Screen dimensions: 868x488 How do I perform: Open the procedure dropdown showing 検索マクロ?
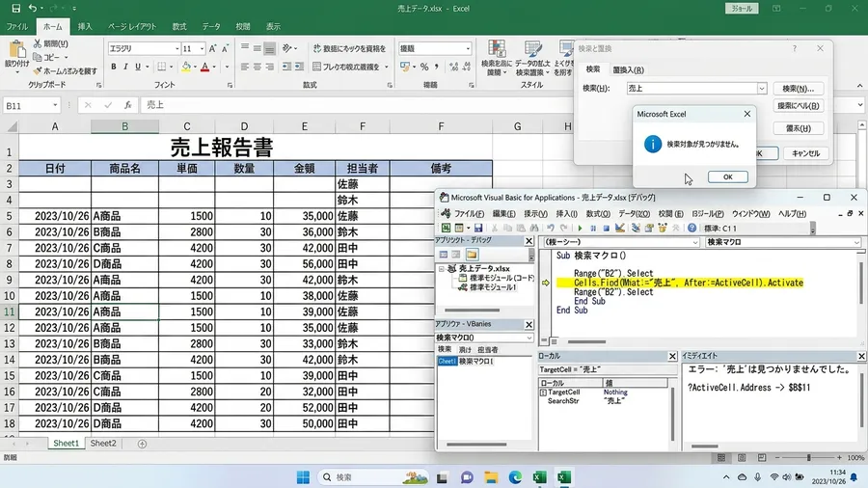click(855, 242)
